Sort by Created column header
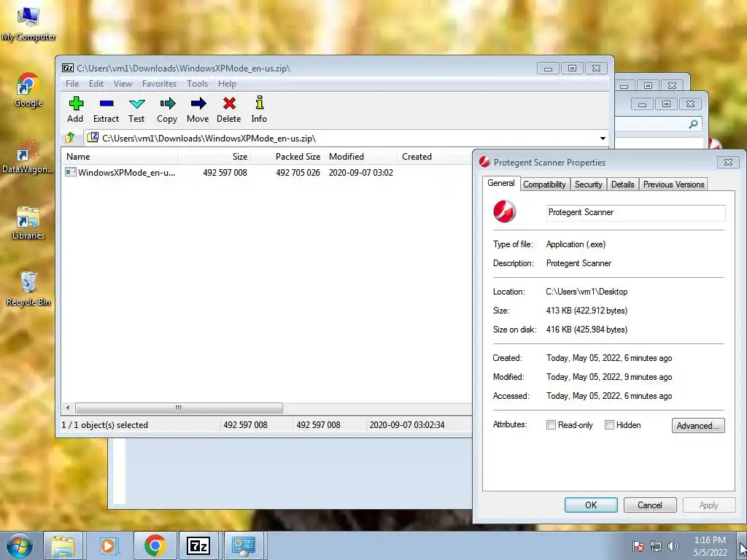 [433, 156]
